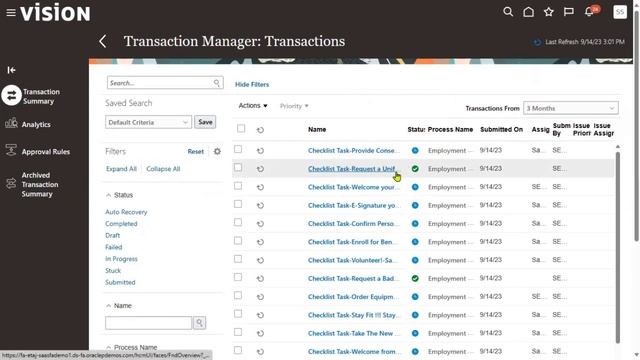Go to the Home icon
This screenshot has height=360, width=640.
click(x=528, y=12)
